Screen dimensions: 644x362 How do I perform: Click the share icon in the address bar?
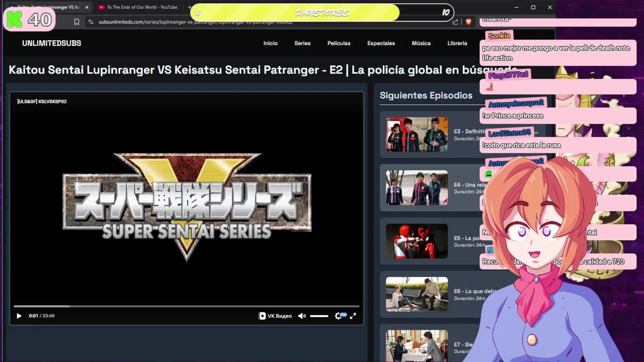coord(455,22)
